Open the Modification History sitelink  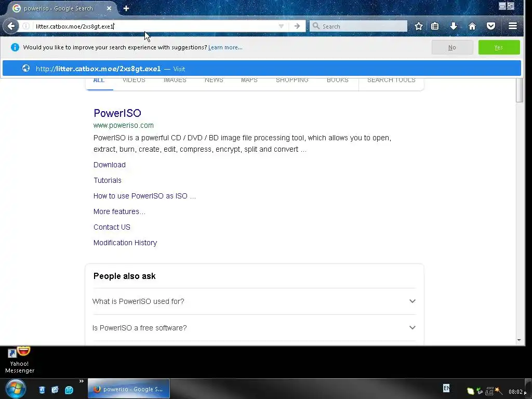tap(125, 243)
